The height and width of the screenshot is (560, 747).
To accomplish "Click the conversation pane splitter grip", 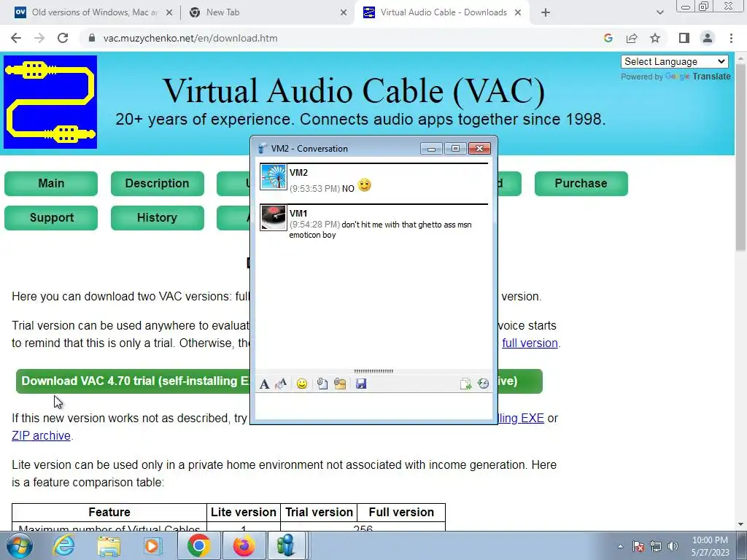I will [x=374, y=371].
